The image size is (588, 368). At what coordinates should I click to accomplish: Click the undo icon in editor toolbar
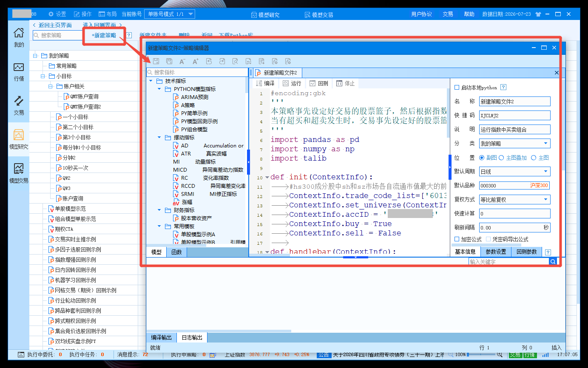(x=209, y=61)
